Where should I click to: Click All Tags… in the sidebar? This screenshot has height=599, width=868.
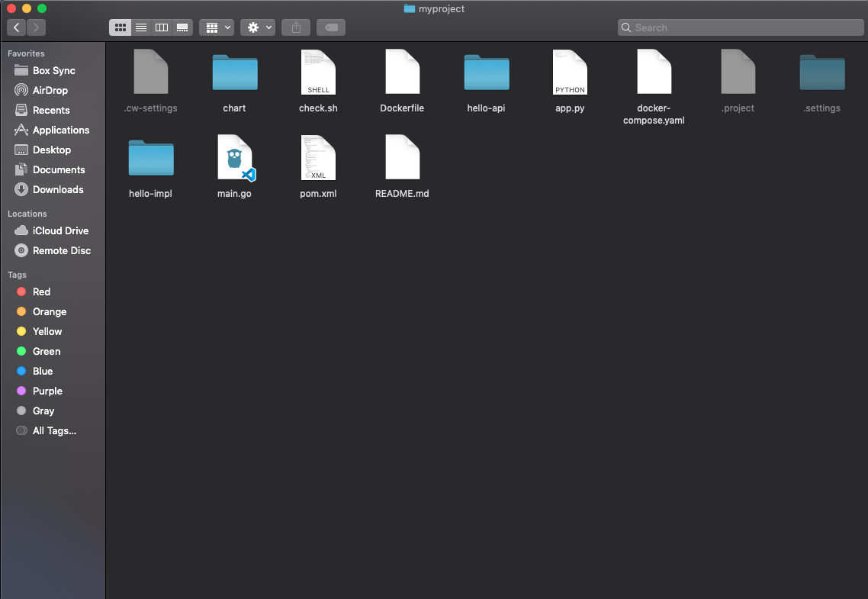[x=54, y=430]
